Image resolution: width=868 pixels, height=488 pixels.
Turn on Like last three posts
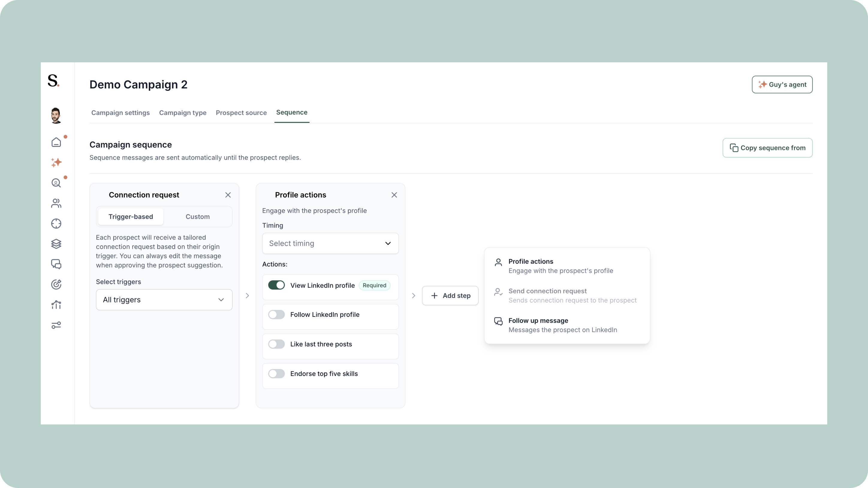point(276,344)
